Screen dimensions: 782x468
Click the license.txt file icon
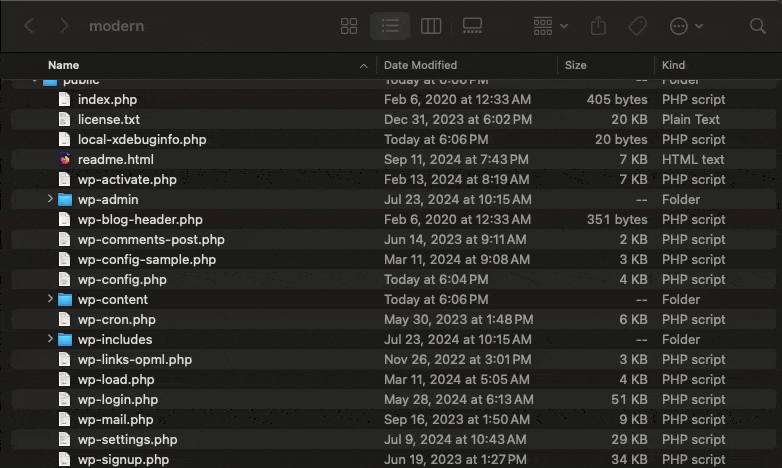click(64, 119)
